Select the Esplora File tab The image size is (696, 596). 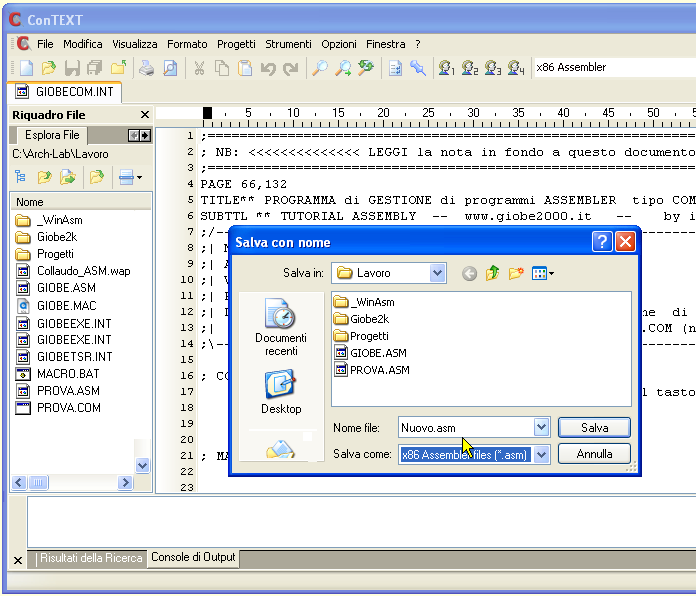click(x=52, y=135)
